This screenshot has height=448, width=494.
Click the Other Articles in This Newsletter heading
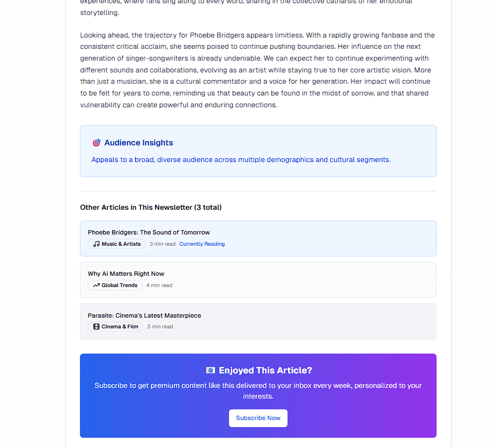[x=151, y=207]
